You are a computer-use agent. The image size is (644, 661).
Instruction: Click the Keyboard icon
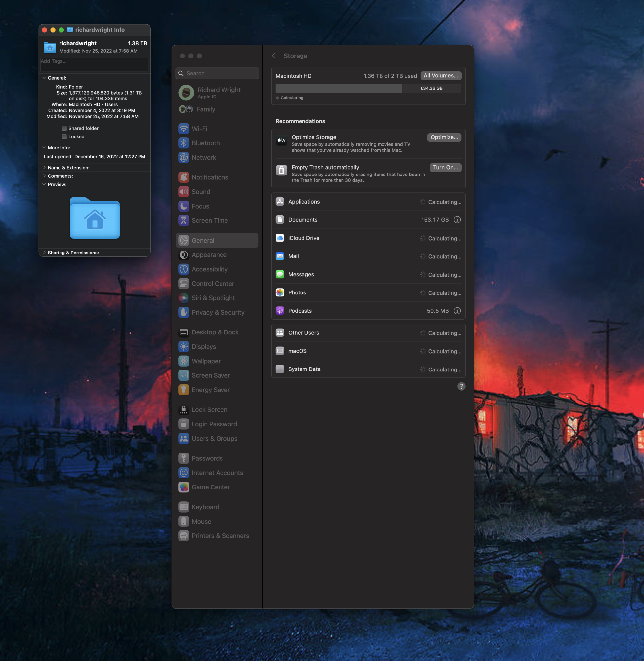pos(184,507)
